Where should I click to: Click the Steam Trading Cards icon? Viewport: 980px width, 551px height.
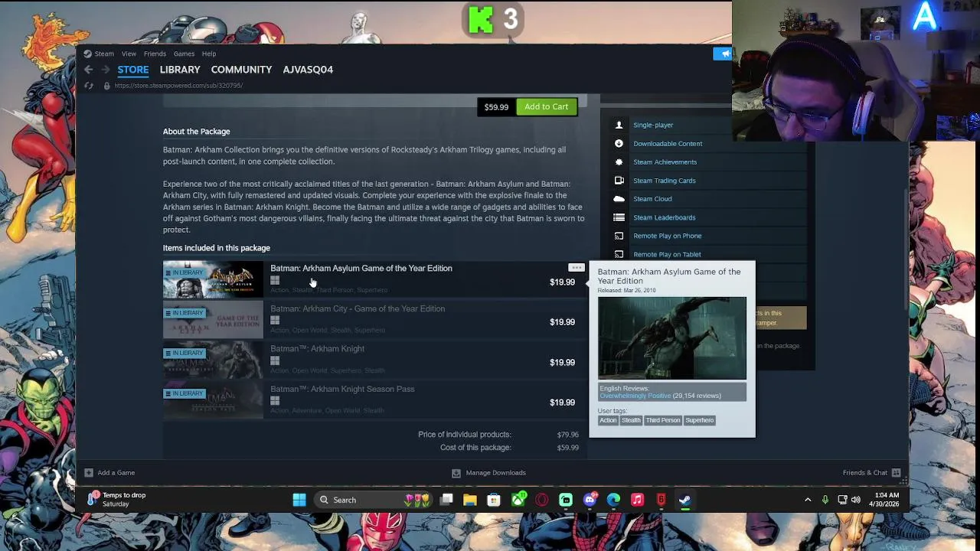click(619, 181)
